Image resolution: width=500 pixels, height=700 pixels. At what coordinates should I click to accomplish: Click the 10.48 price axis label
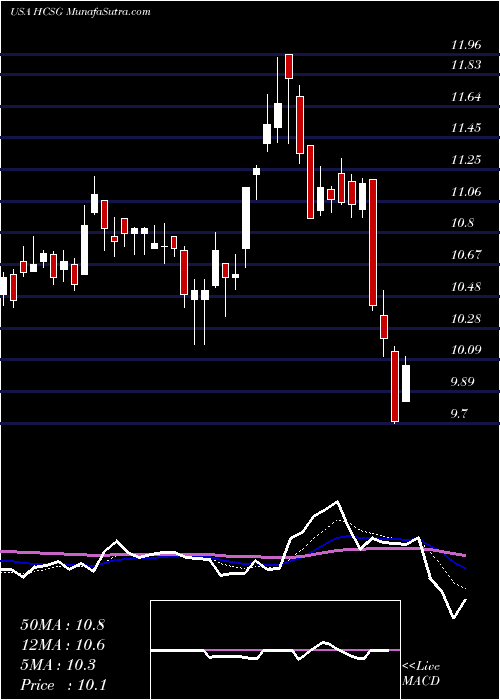(467, 287)
